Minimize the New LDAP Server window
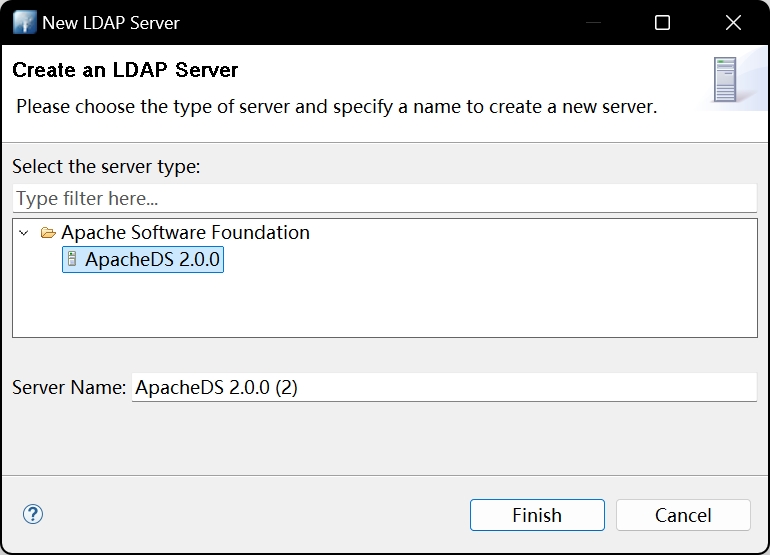This screenshot has width=770, height=555. pyautogui.click(x=593, y=22)
